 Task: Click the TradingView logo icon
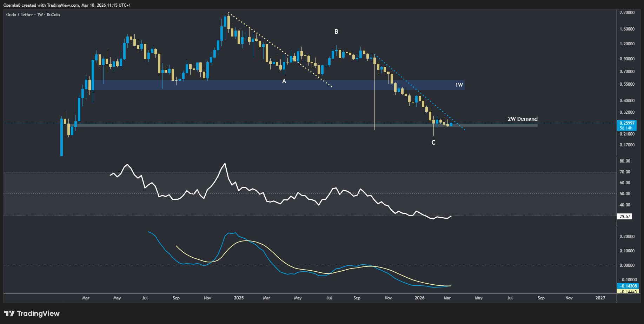(9, 313)
